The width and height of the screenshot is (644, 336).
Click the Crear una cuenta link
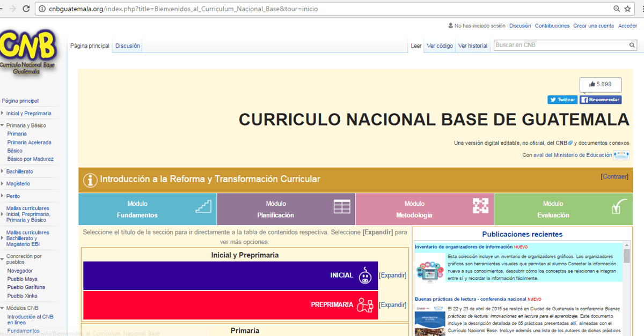[593, 26]
